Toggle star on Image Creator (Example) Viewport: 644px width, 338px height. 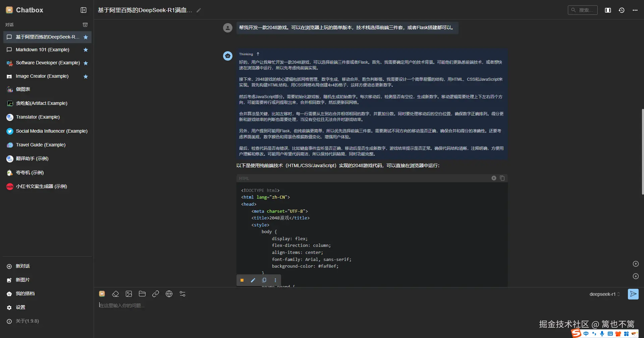click(86, 76)
